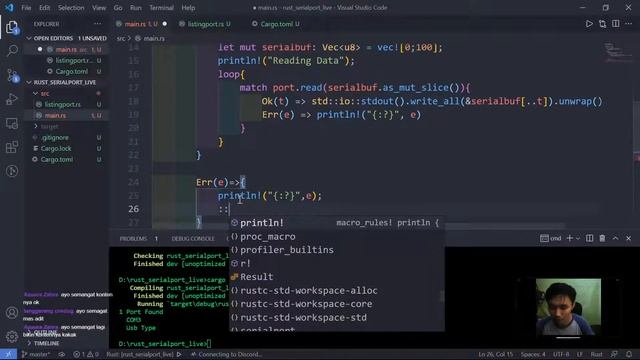Image resolution: width=640 pixels, height=360 pixels.
Task: Click UTF-8 encoding in status bar
Action: [x=561, y=354]
